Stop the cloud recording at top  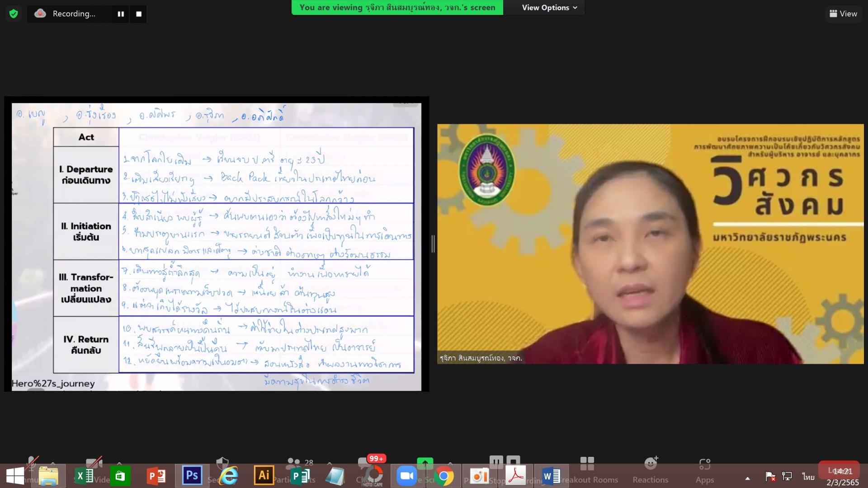click(139, 14)
